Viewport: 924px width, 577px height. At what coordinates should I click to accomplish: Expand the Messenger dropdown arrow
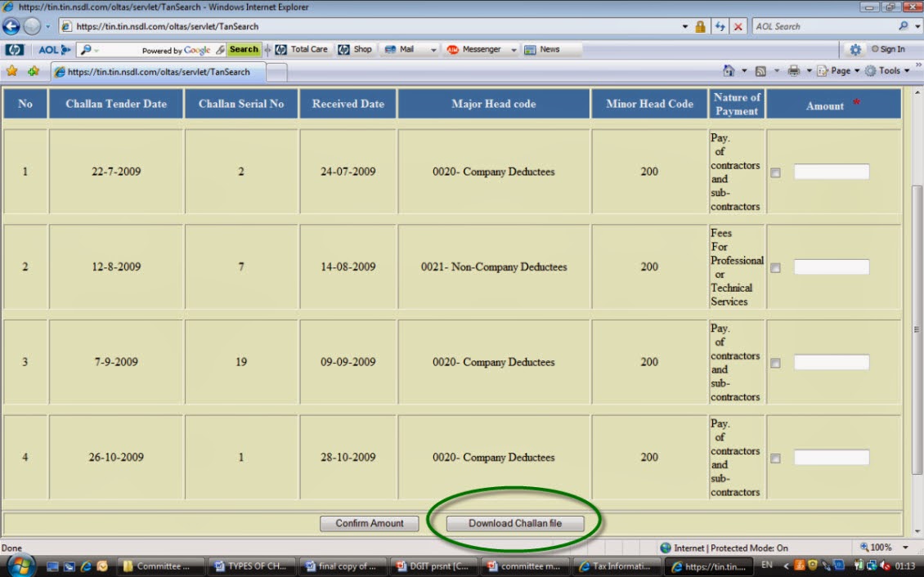point(514,50)
